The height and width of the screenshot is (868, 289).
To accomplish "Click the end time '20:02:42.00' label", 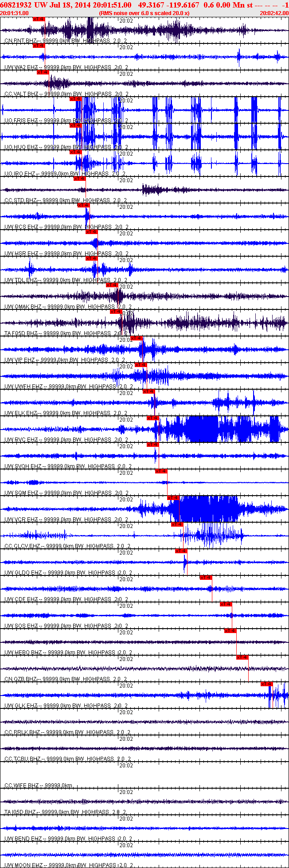I will point(274,13).
